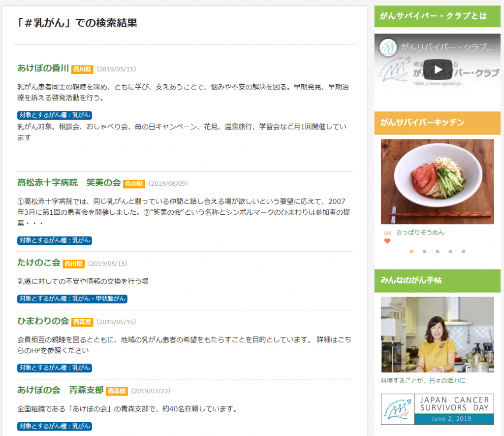Select the first carousel dot
Image resolution: width=504 pixels, height=436 pixels.
[411, 251]
